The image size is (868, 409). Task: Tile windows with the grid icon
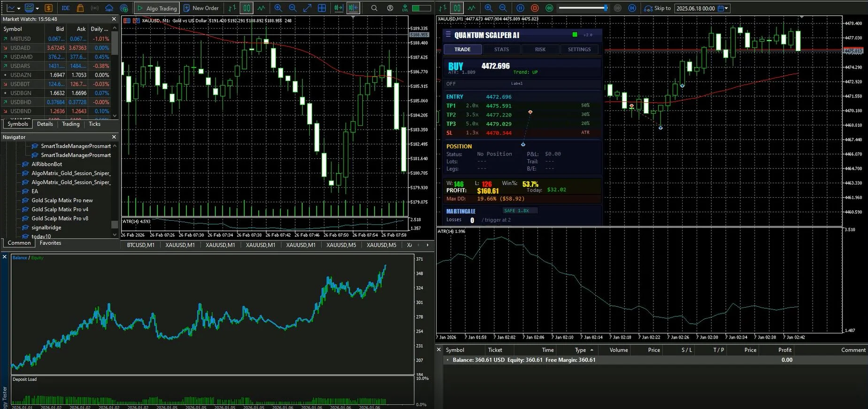tap(322, 8)
